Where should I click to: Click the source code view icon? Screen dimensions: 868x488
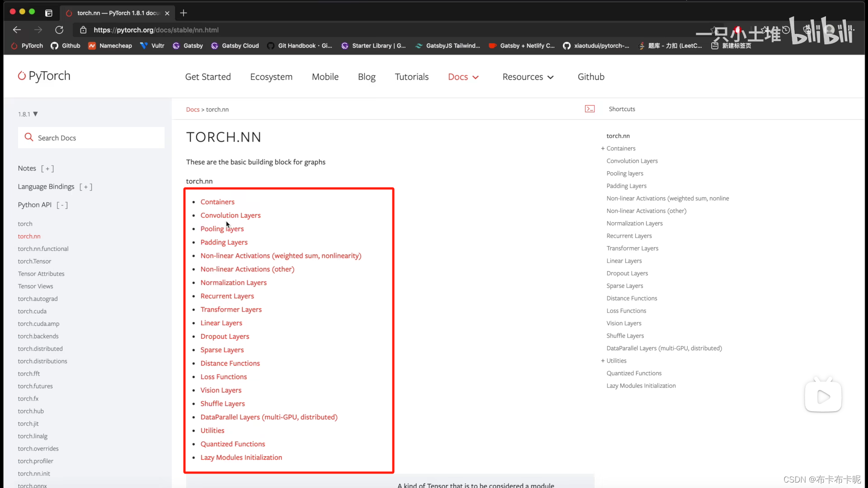coord(589,108)
